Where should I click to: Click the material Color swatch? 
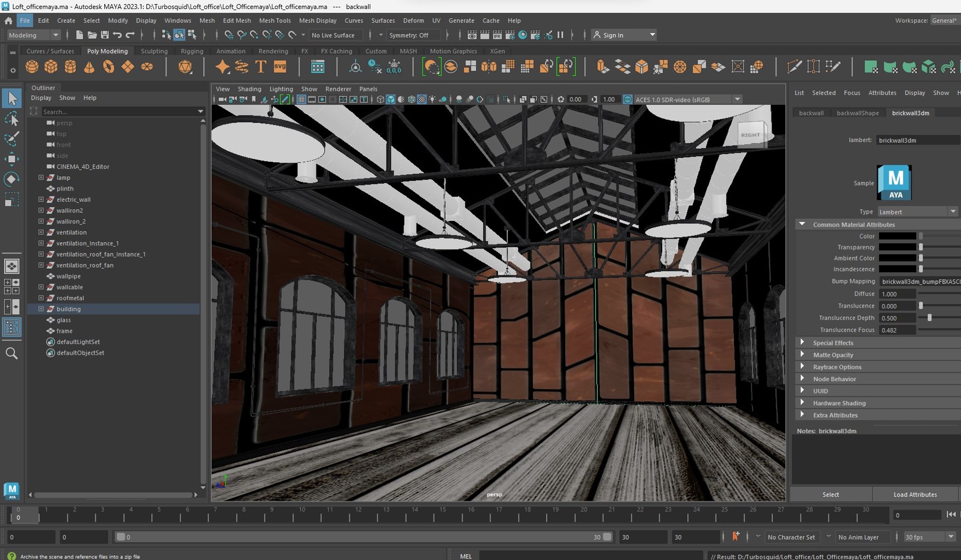tap(897, 236)
